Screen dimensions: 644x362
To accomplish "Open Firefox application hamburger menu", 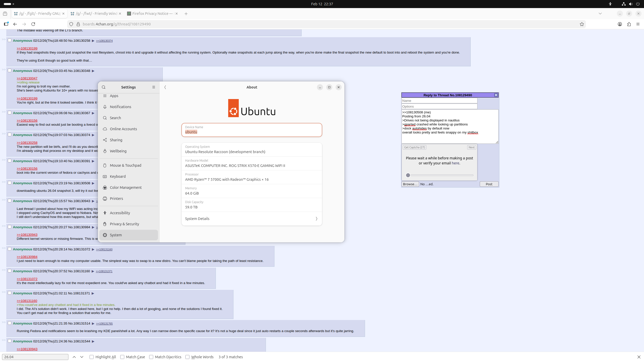I will click(x=638, y=24).
